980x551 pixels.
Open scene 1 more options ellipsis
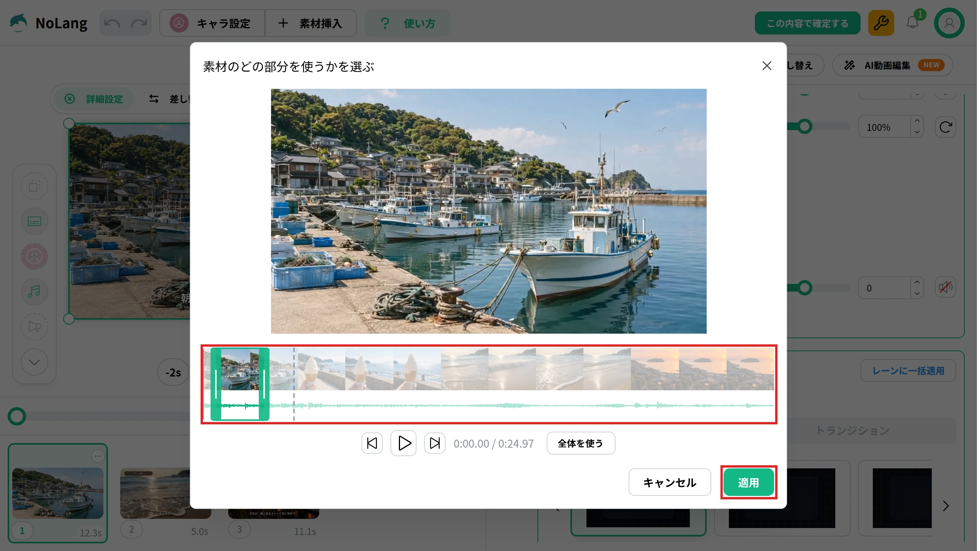click(98, 456)
